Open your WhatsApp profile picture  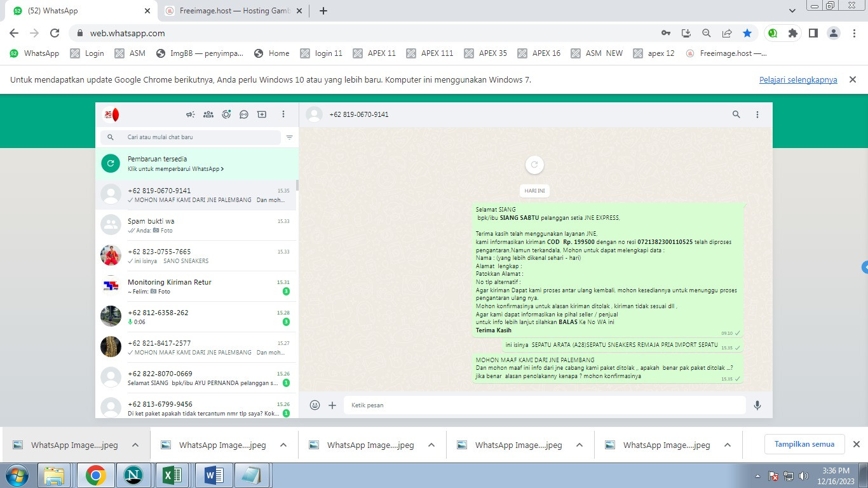tap(111, 114)
